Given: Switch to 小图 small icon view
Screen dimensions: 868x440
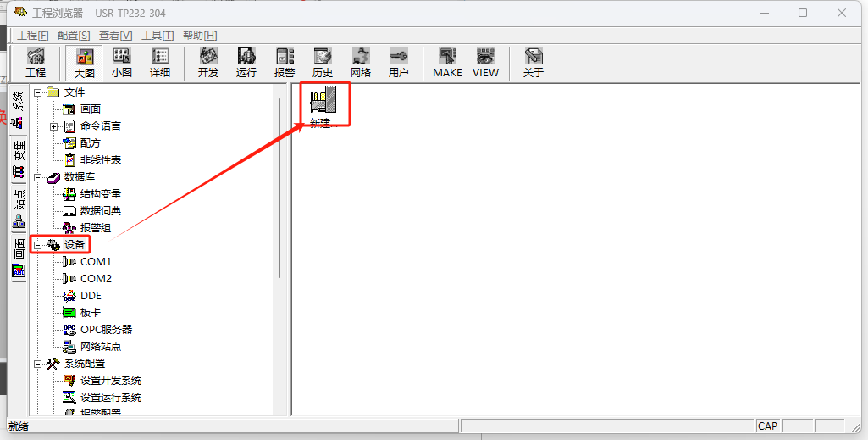Looking at the screenshot, I should point(122,63).
